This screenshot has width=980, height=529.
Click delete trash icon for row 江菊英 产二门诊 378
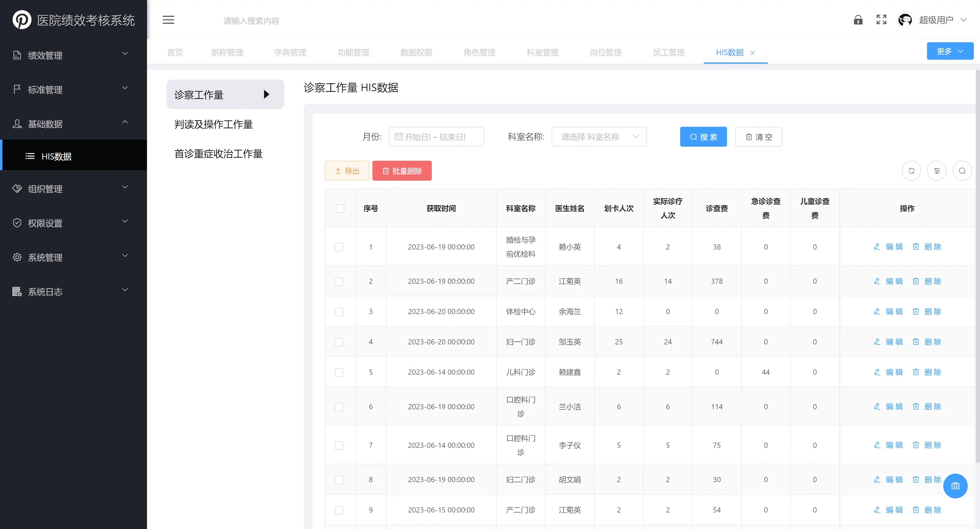(916, 281)
